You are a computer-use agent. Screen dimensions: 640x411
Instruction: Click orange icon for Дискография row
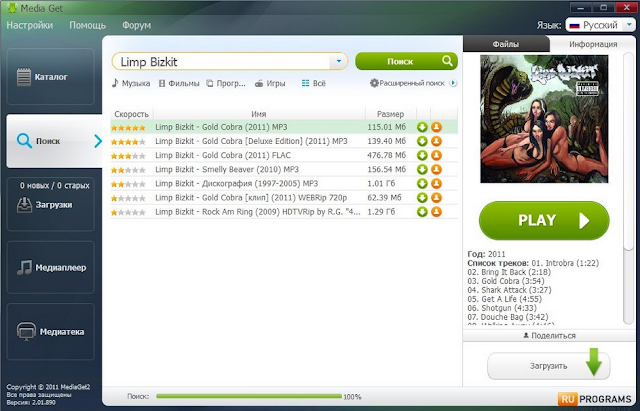click(436, 184)
